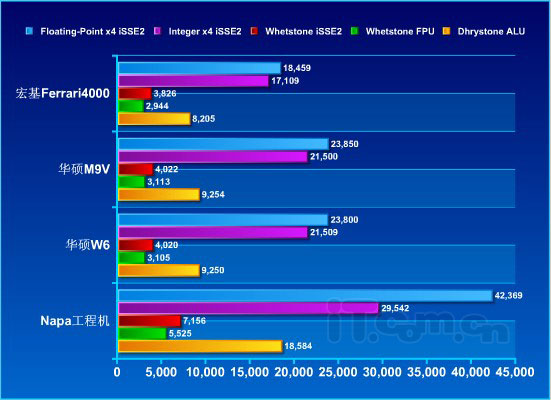The width and height of the screenshot is (551, 400).
Task: Click the Napa blue bar valued 42,369
Action: (305, 296)
